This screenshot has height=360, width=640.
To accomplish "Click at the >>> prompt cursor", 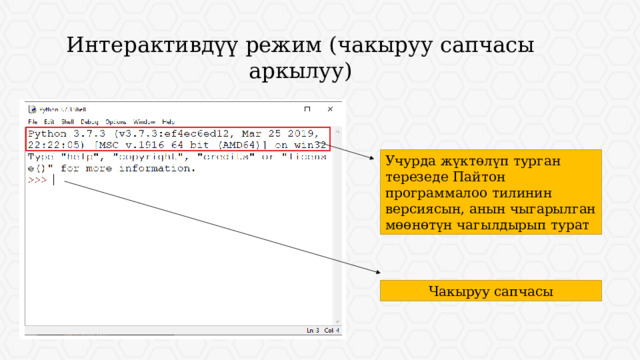I will pos(54,180).
